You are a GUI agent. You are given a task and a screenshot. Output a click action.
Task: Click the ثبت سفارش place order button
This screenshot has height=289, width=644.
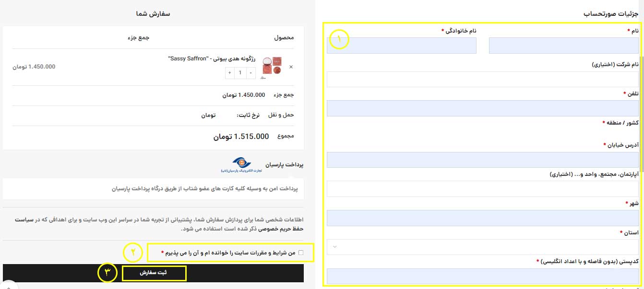pos(154,273)
